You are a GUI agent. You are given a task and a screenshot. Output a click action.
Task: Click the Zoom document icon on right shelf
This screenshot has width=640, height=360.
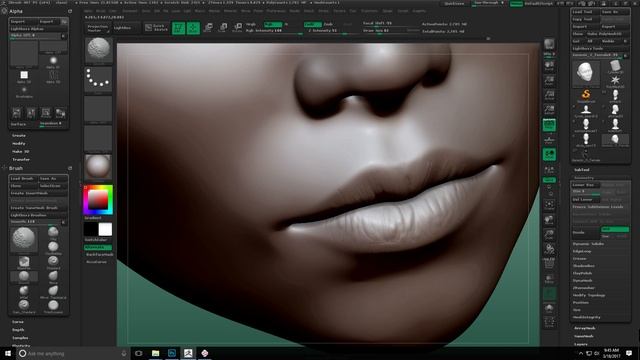point(549,80)
